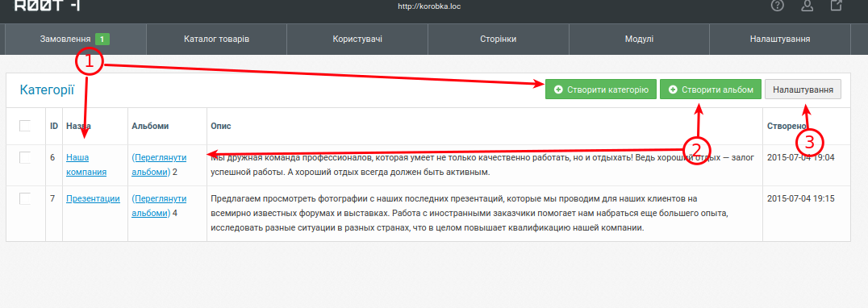
Task: Open the Наша компания category link
Action: pos(86,164)
